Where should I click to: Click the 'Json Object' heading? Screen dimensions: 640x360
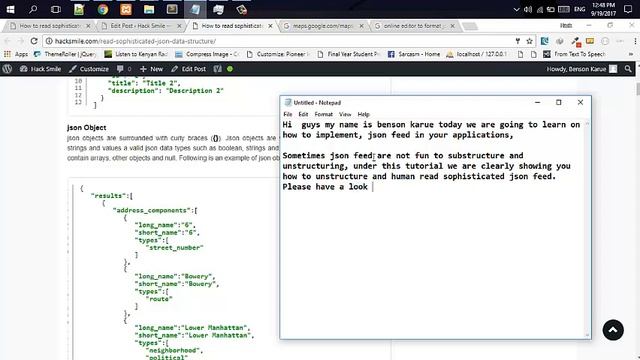[x=87, y=128]
